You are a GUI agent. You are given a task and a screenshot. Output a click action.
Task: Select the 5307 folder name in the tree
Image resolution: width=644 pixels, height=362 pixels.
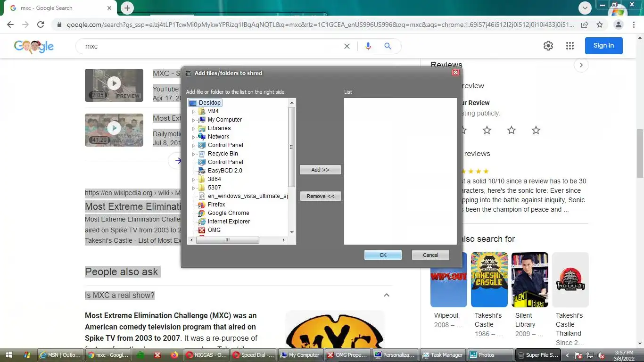pyautogui.click(x=214, y=188)
